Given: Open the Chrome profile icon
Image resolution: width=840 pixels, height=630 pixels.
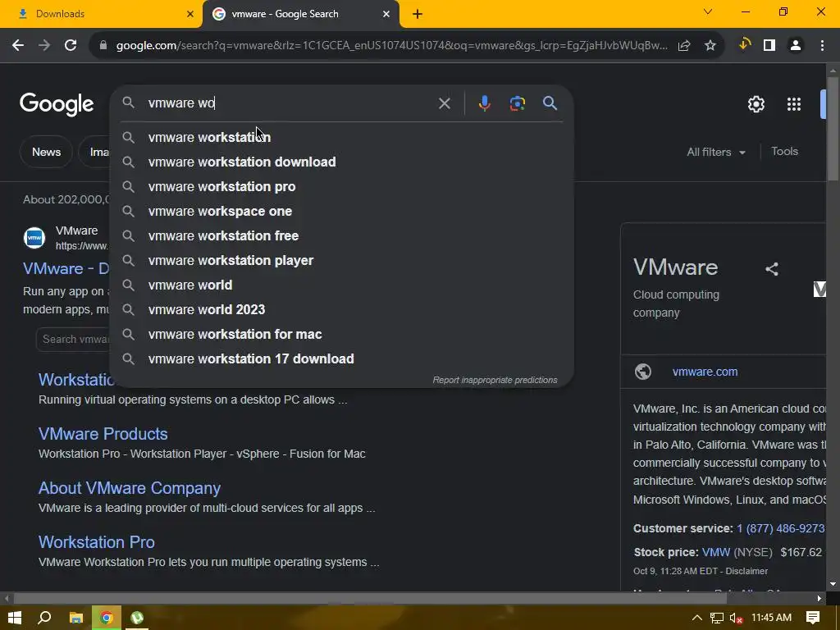Looking at the screenshot, I should coord(796,46).
